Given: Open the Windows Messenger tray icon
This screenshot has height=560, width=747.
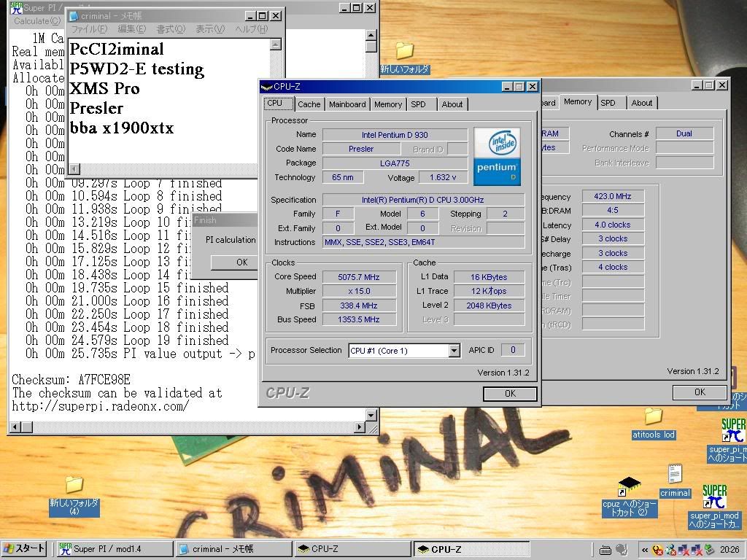Looking at the screenshot, I should [671, 550].
